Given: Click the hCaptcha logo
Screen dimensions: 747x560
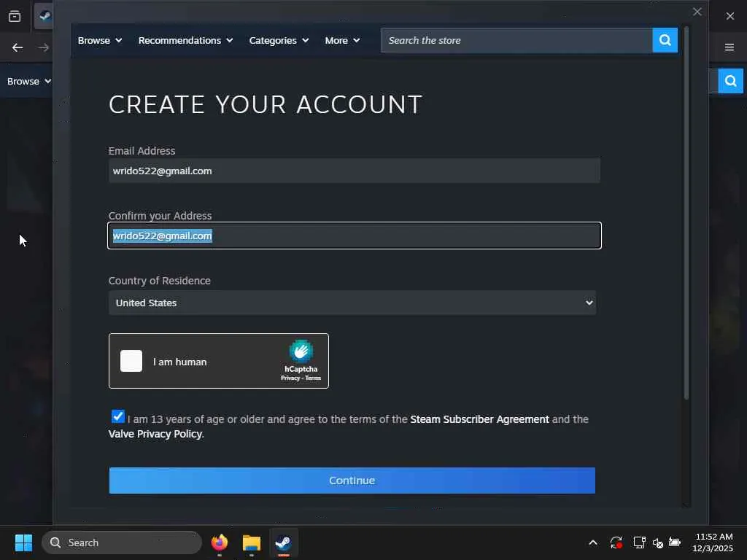Looking at the screenshot, I should (x=301, y=351).
